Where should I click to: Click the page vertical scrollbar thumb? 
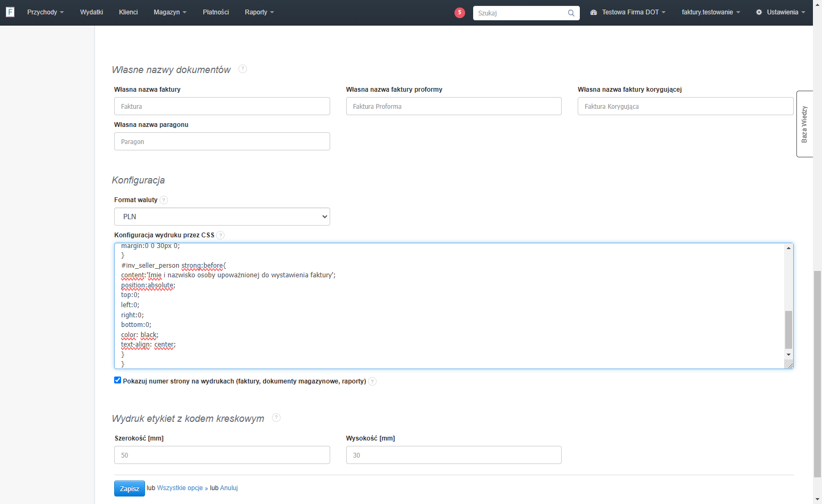click(817, 373)
